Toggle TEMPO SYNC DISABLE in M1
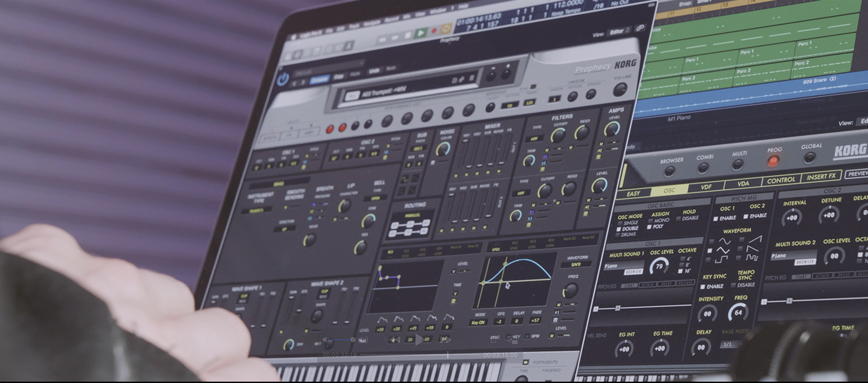Image resolution: width=868 pixels, height=383 pixels. click(742, 285)
